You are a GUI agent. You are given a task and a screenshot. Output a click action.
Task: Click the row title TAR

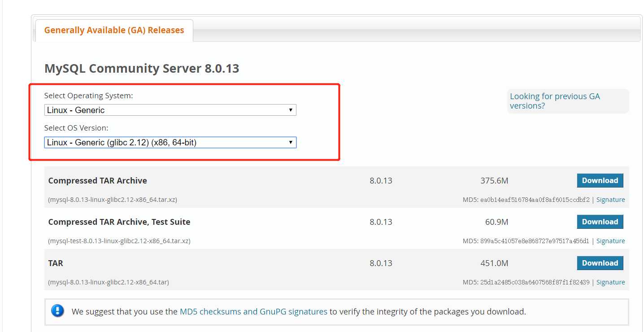point(56,263)
